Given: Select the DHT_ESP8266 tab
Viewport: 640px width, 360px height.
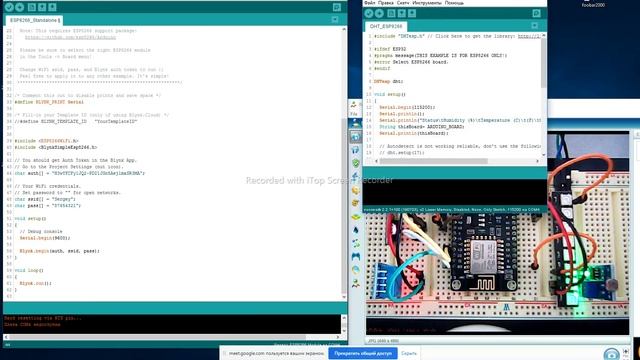Looking at the screenshot, I should pos(386,27).
